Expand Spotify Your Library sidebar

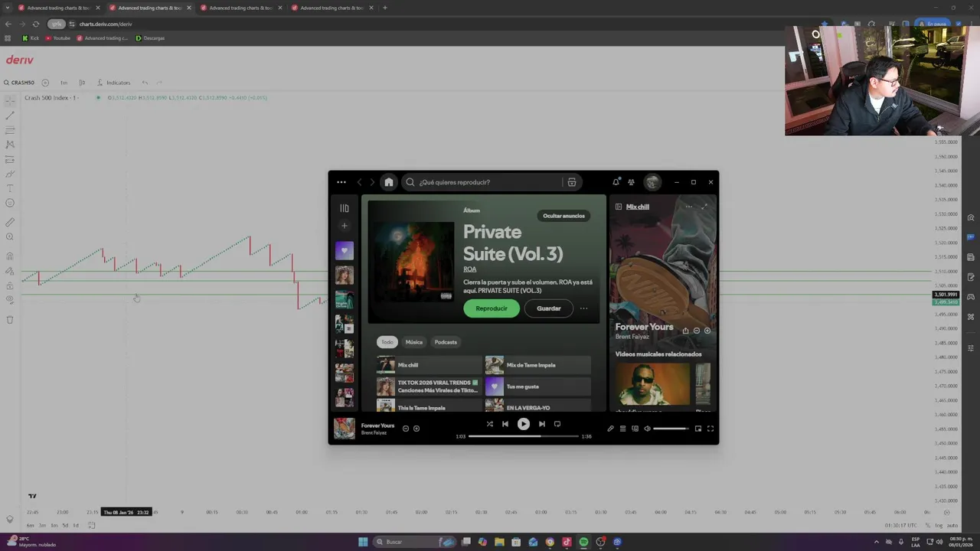coord(345,208)
